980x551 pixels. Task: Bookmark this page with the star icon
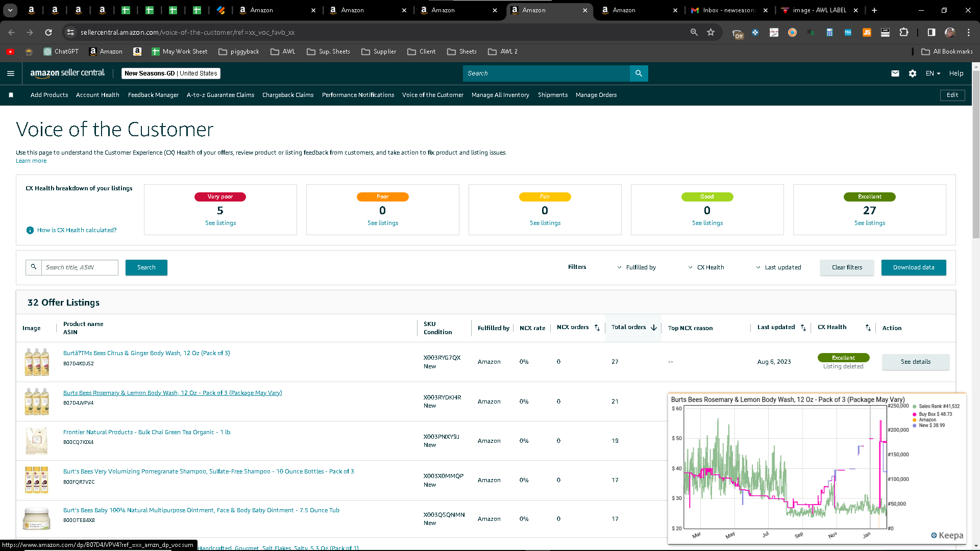[710, 32]
